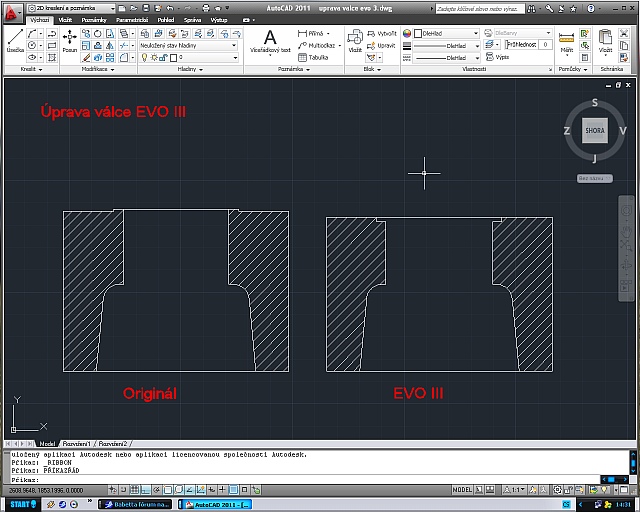640x512 pixels.
Task: Toggle Object snap in status bar
Action: (167, 490)
